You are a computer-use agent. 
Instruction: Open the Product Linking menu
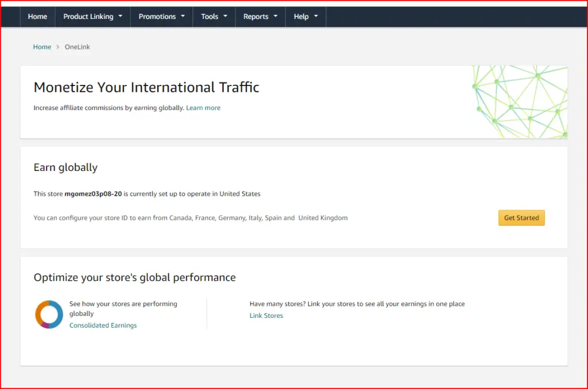coord(92,17)
